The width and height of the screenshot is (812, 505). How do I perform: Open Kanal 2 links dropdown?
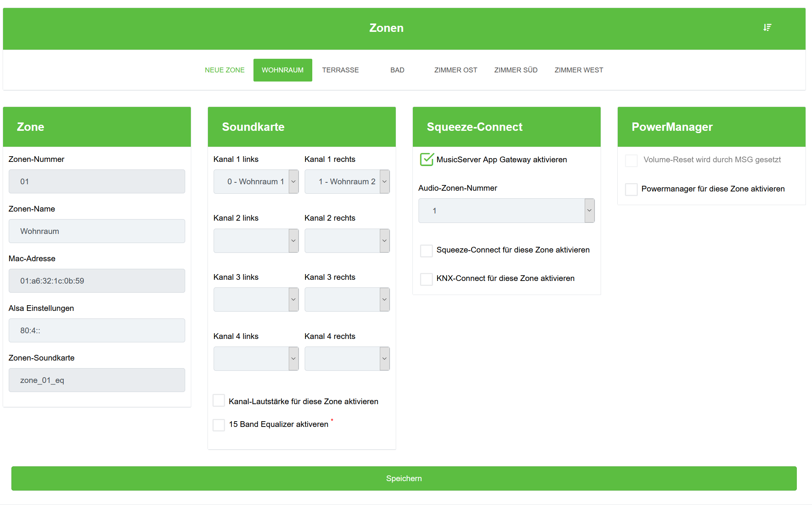coord(256,241)
